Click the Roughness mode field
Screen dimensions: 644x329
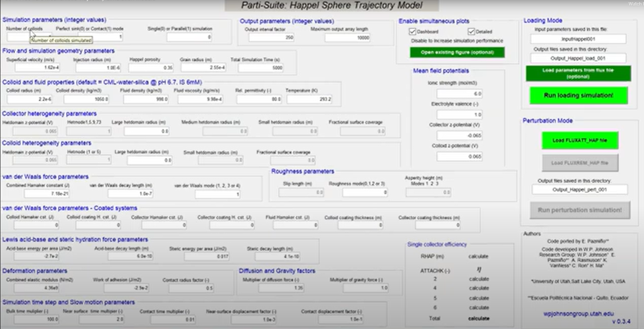pos(365,193)
